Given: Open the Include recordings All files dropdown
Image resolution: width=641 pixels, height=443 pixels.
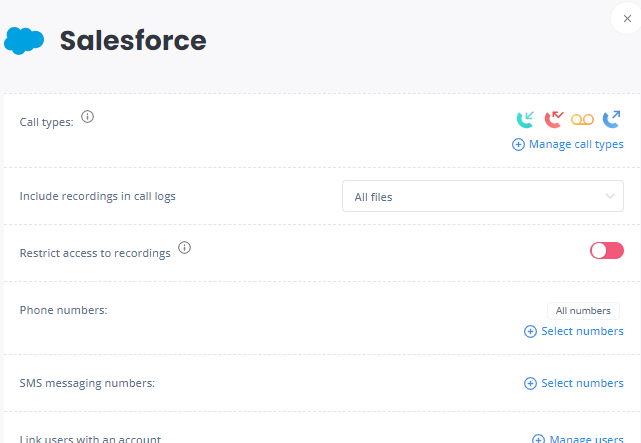Looking at the screenshot, I should tap(483, 196).
